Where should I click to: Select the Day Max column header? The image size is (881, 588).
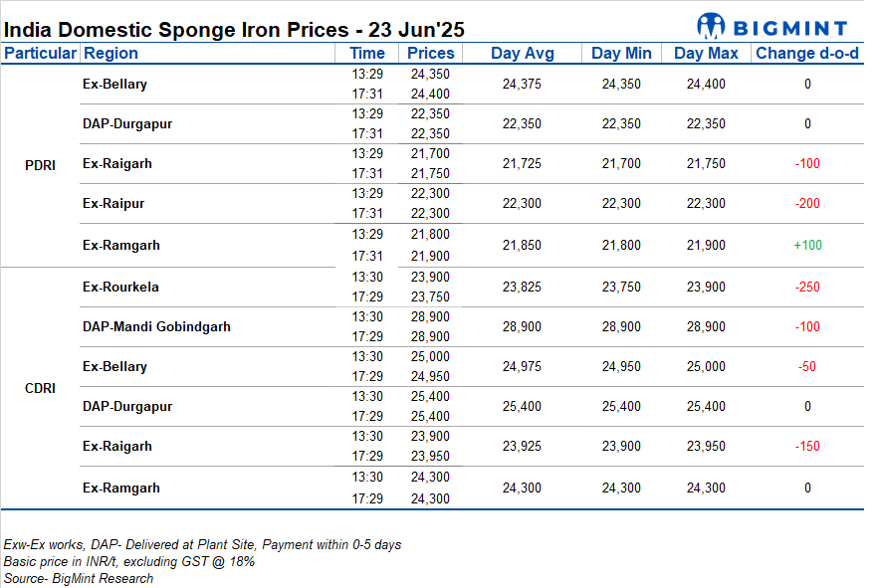pos(706,54)
